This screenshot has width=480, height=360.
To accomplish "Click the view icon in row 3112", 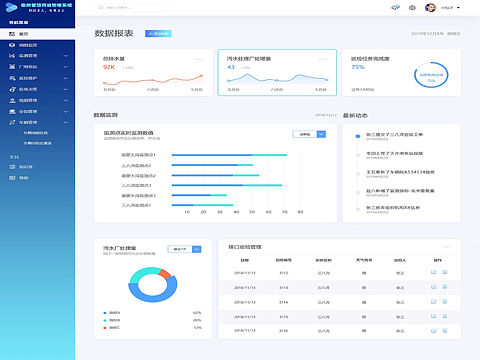I will (434, 272).
